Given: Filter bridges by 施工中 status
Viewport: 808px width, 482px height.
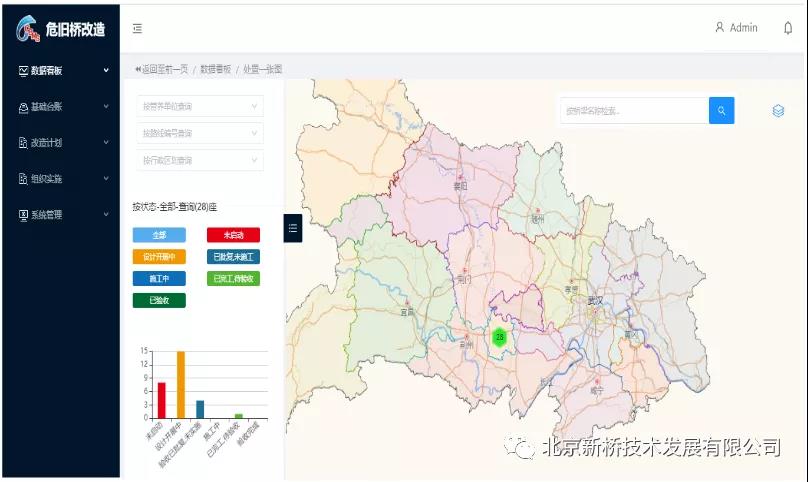Looking at the screenshot, I should pos(159,279).
